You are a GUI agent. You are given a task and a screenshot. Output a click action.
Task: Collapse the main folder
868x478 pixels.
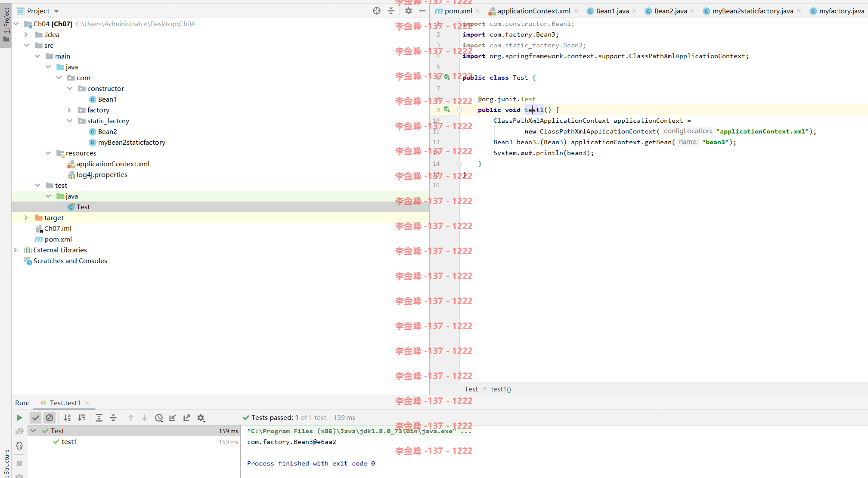coord(37,56)
